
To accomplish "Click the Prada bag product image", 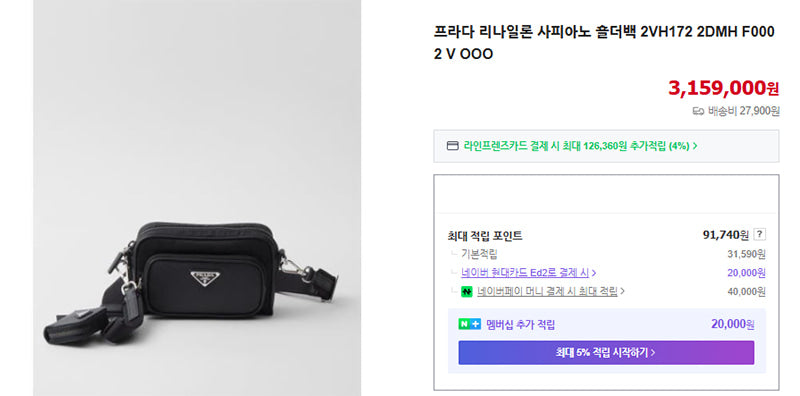I will tap(196, 198).
